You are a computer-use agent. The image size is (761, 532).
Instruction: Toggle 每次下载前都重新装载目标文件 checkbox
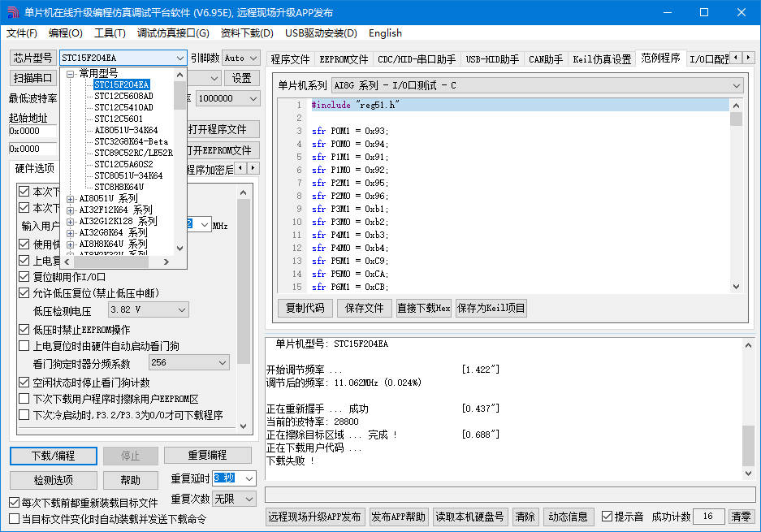tap(15, 503)
